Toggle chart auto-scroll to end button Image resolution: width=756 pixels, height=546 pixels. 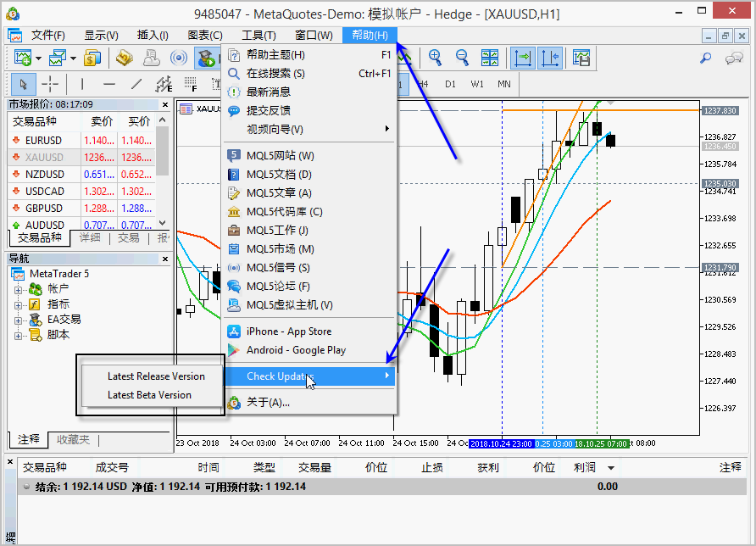pyautogui.click(x=523, y=58)
